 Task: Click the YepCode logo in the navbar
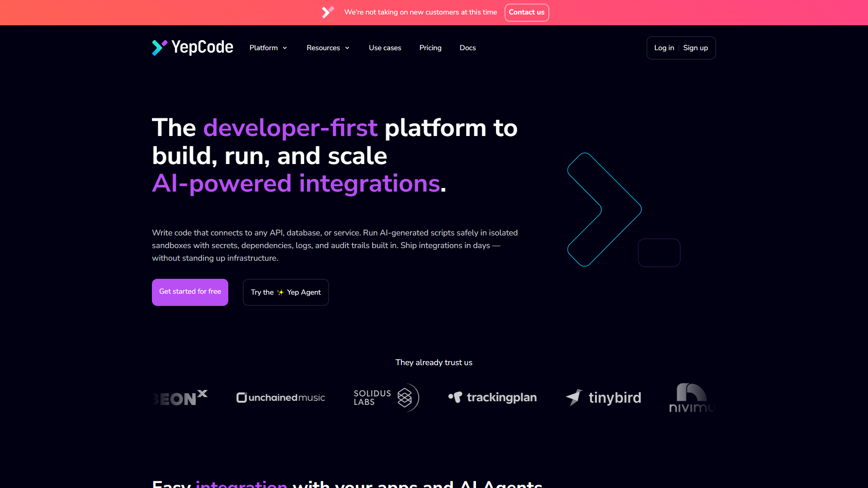point(193,47)
